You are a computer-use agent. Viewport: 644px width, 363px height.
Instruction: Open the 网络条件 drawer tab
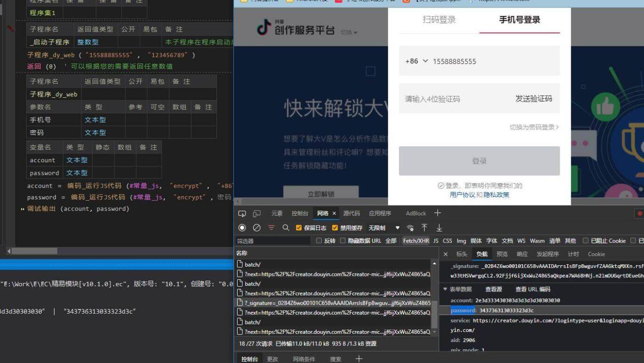pos(304,359)
